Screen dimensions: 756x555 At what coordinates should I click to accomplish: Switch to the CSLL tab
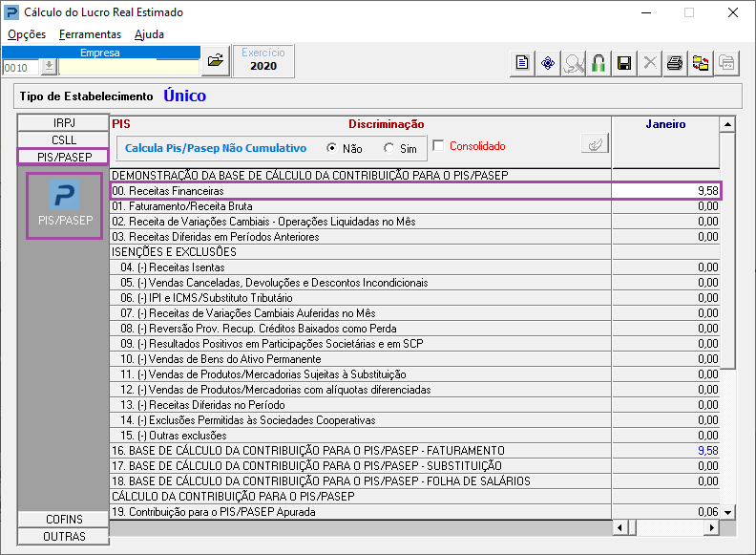click(x=64, y=140)
